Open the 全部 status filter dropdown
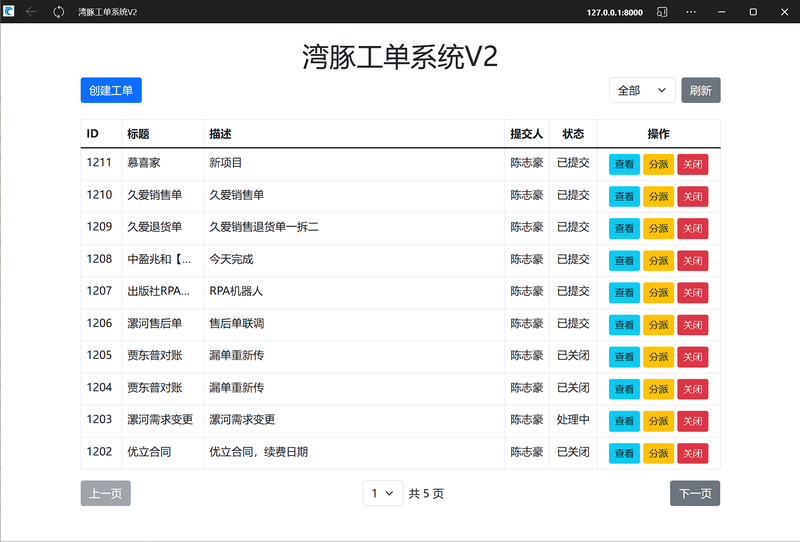Screen dimensions: 800x542 point(642,90)
